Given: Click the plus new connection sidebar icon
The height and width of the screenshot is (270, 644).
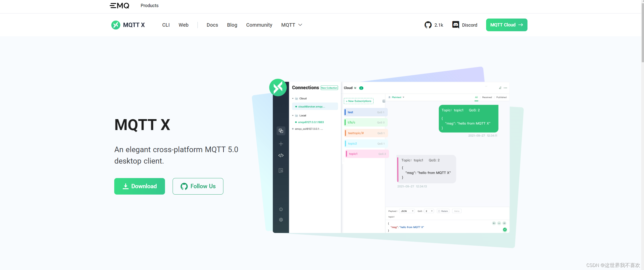Looking at the screenshot, I should tap(281, 144).
